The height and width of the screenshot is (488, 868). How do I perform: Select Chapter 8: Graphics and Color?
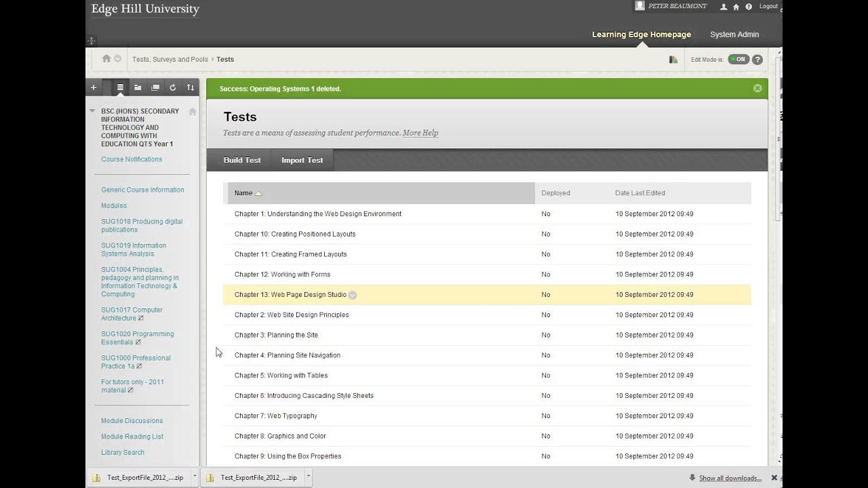point(280,436)
